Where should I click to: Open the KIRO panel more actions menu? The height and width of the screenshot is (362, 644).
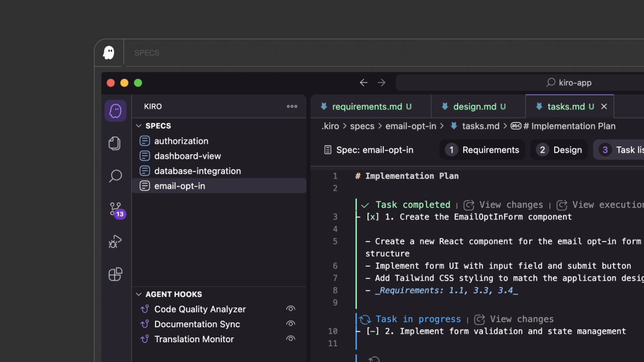click(x=292, y=107)
